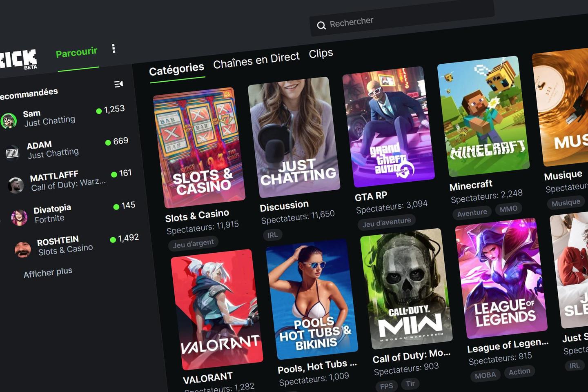Open League of Legends category thumbnail
This screenshot has width=588, height=392.
tap(501, 278)
